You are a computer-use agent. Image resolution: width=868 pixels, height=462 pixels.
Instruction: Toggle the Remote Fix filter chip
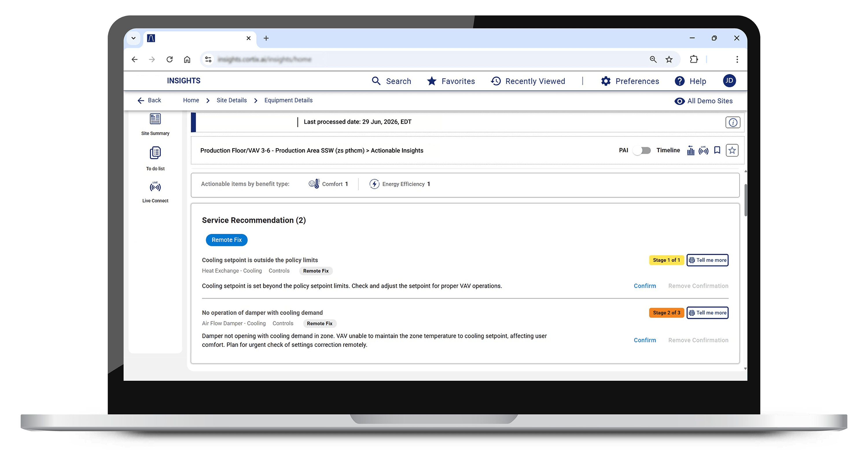[x=227, y=240]
